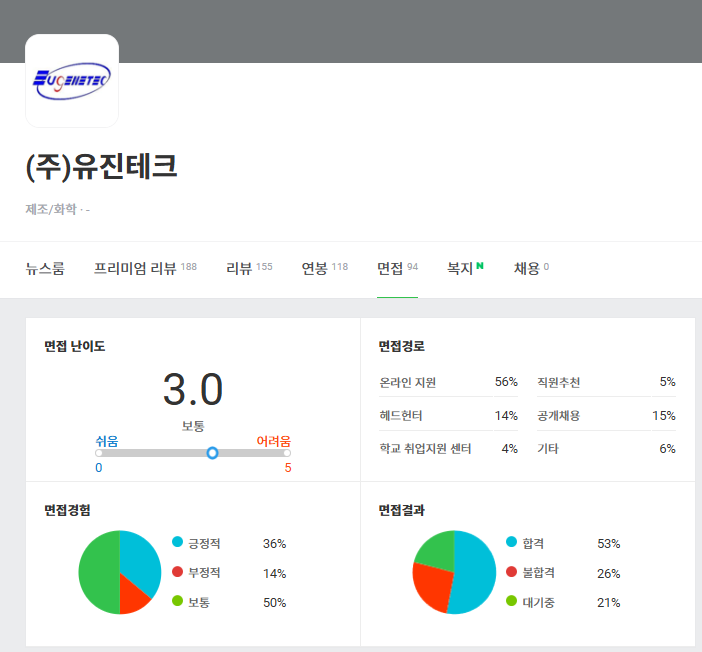
Task: Click the 15% value for 공개채용
Action: pyautogui.click(x=663, y=416)
